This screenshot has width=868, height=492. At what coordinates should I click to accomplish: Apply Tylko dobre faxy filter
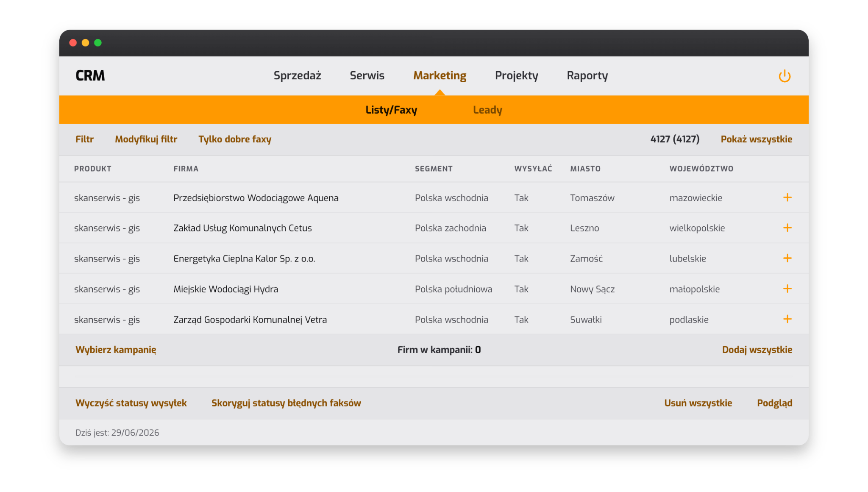pos(235,139)
